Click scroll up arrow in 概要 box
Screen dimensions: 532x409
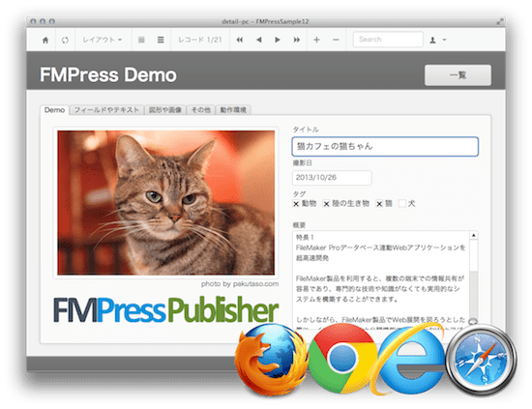click(474, 235)
